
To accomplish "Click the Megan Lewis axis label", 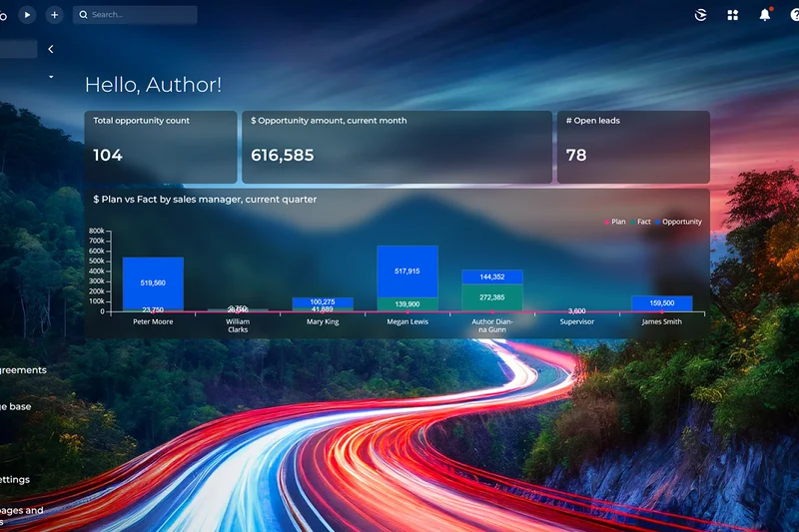I will pos(407,321).
